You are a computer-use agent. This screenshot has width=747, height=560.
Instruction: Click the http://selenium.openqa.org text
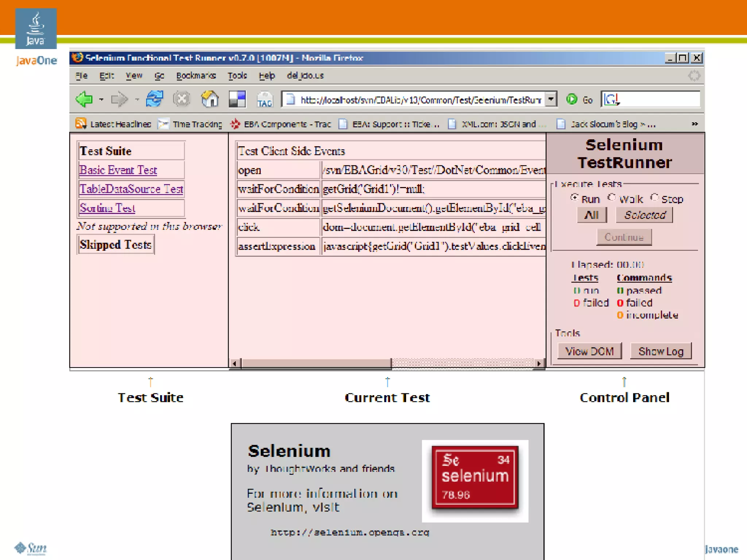[350, 532]
